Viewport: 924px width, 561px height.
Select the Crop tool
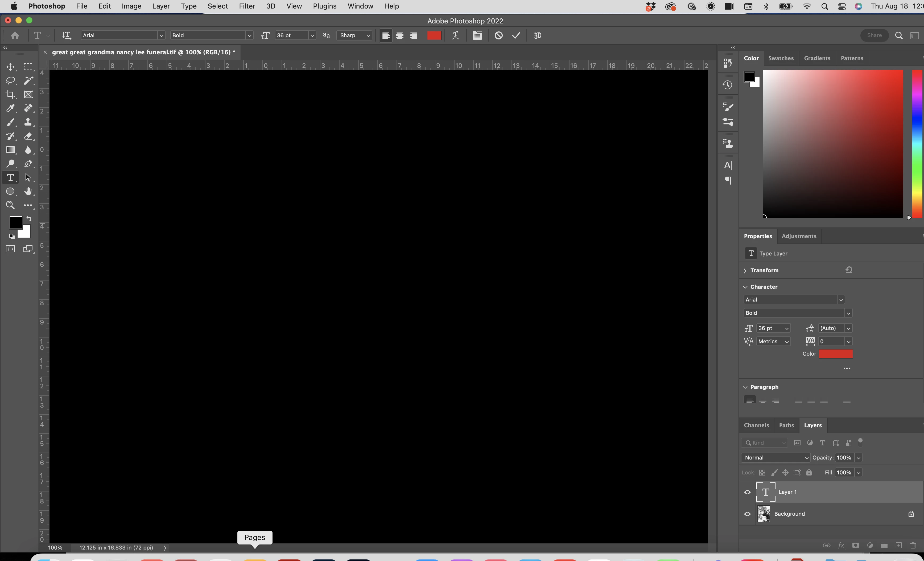pos(10,95)
